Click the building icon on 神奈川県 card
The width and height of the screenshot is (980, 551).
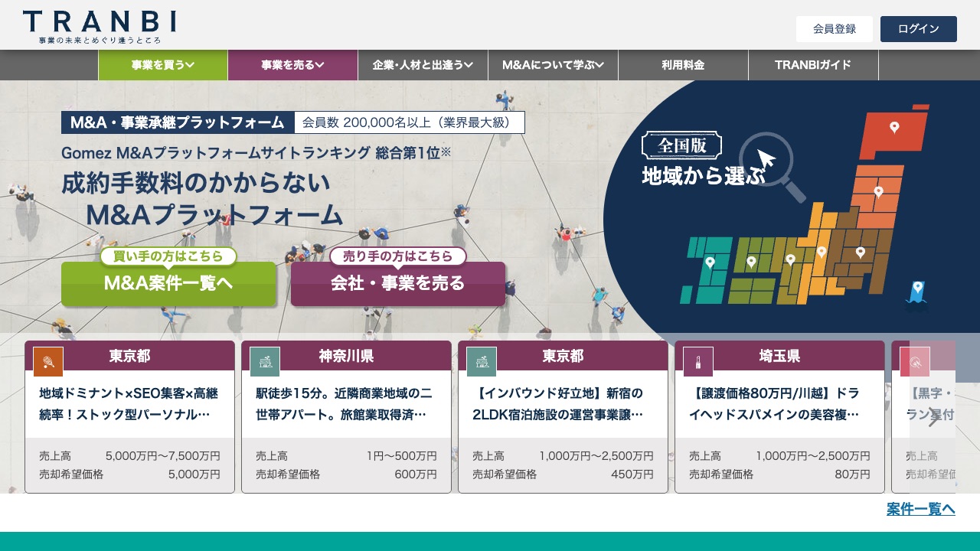[265, 362]
